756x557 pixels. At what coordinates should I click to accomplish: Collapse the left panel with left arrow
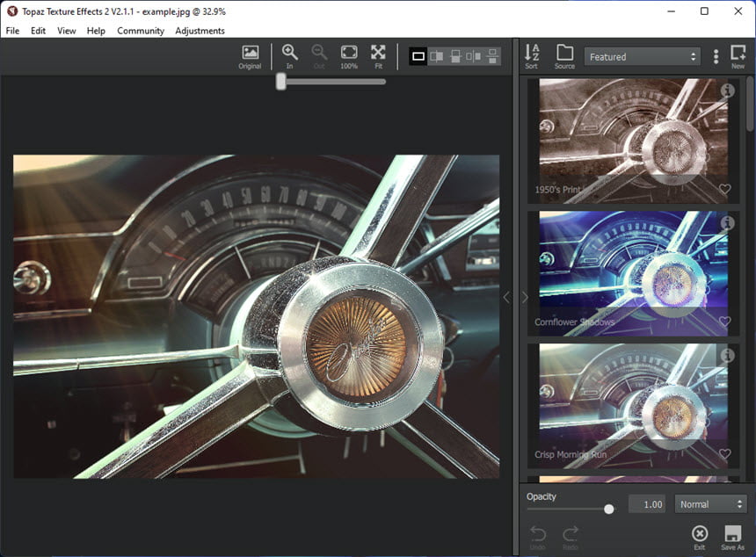point(506,297)
